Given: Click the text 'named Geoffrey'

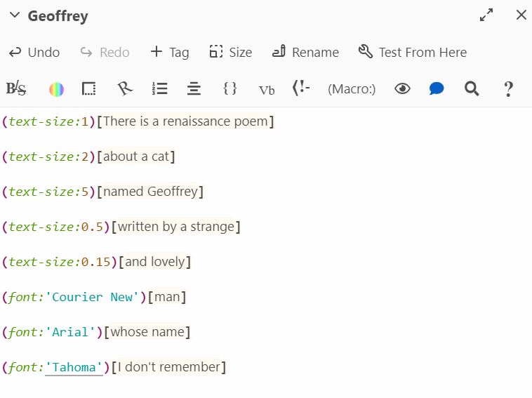Looking at the screenshot, I should point(150,192).
